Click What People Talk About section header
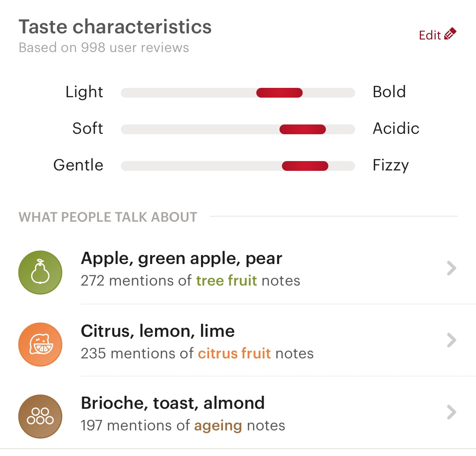Viewport: 476px width, 456px height. (x=108, y=217)
